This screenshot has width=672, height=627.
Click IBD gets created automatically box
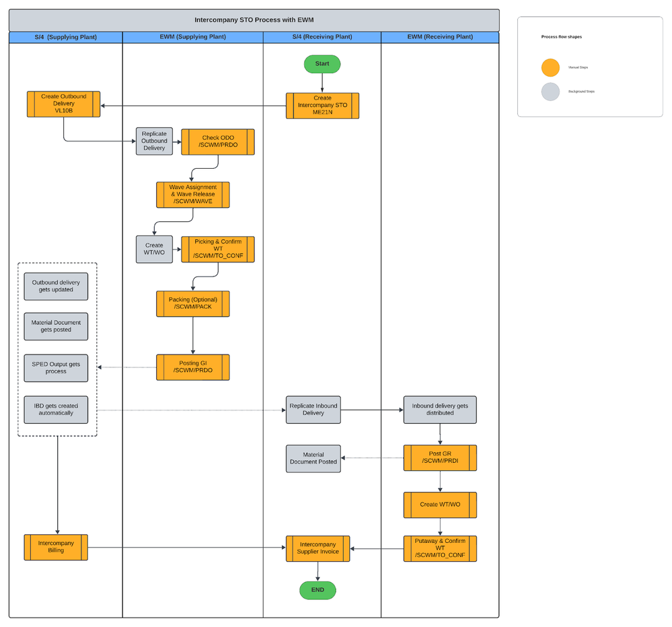point(56,409)
